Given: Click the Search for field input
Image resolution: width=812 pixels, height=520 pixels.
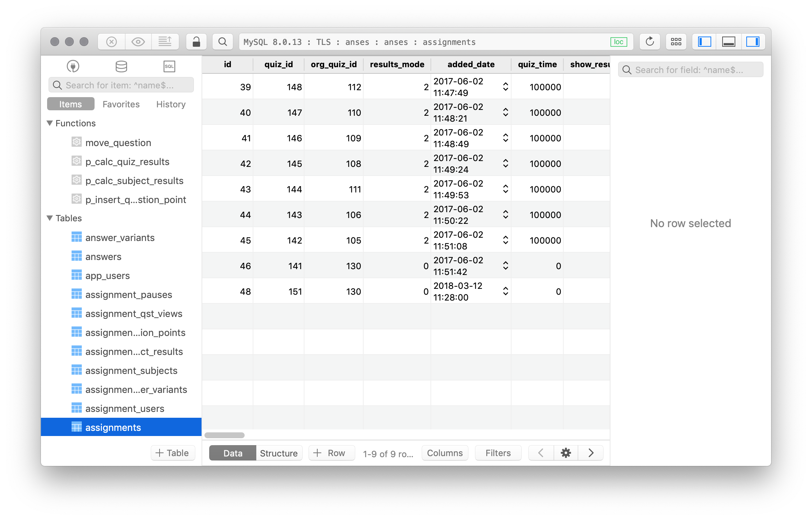Looking at the screenshot, I should pyautogui.click(x=690, y=70).
